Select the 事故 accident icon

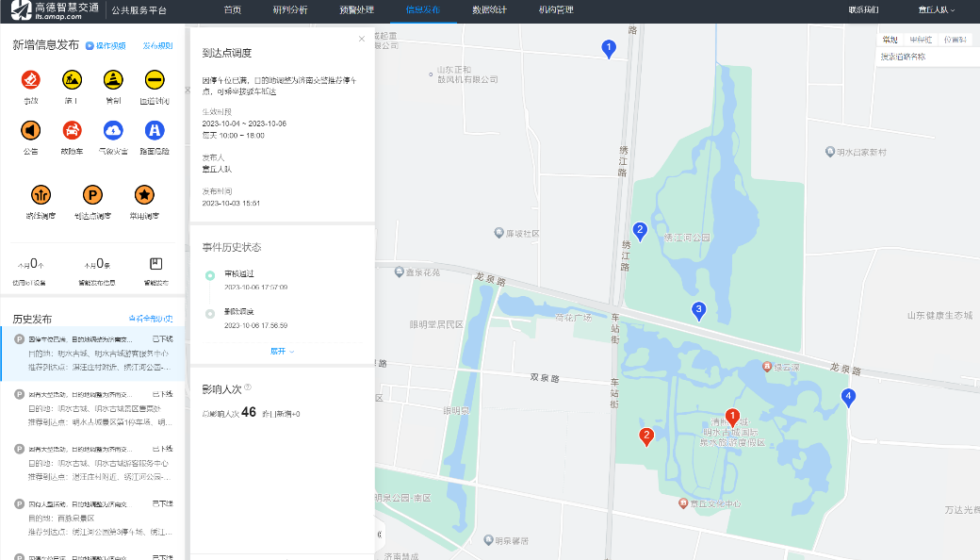point(30,80)
